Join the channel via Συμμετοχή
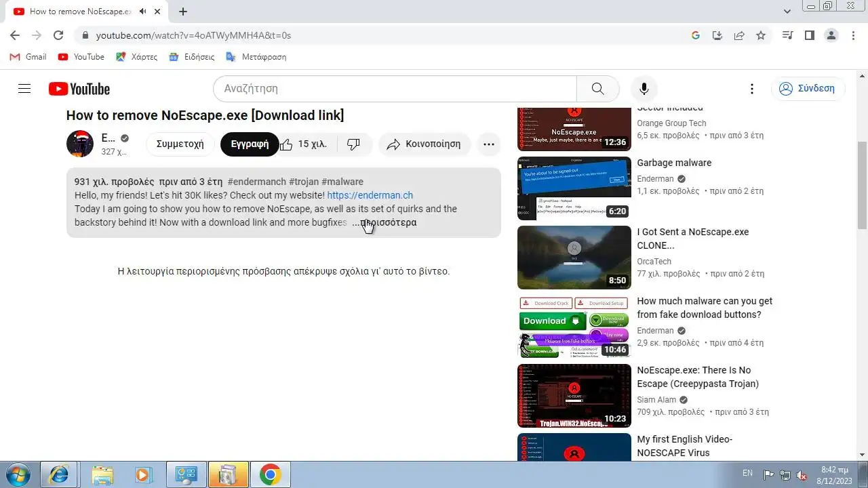The width and height of the screenshot is (868, 488). (180, 144)
